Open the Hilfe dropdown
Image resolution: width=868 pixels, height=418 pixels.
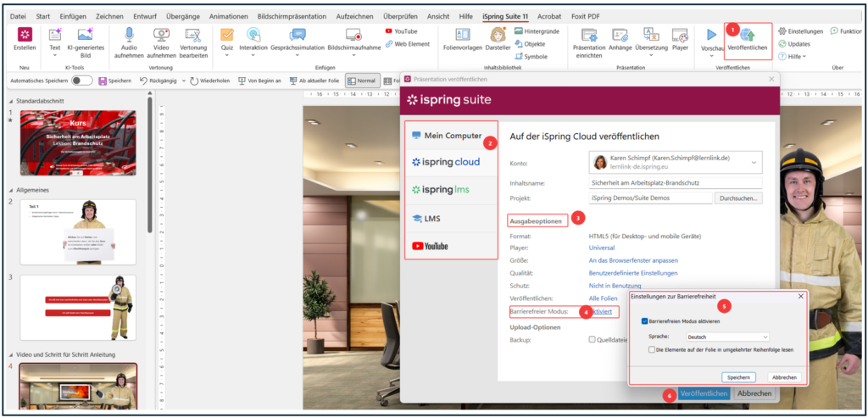793,57
